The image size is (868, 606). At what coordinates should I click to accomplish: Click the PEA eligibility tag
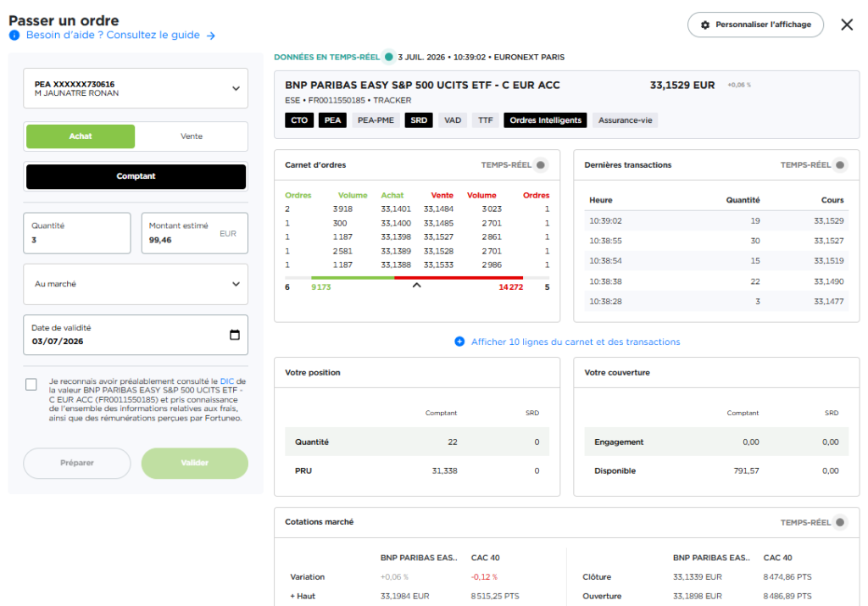coord(332,120)
